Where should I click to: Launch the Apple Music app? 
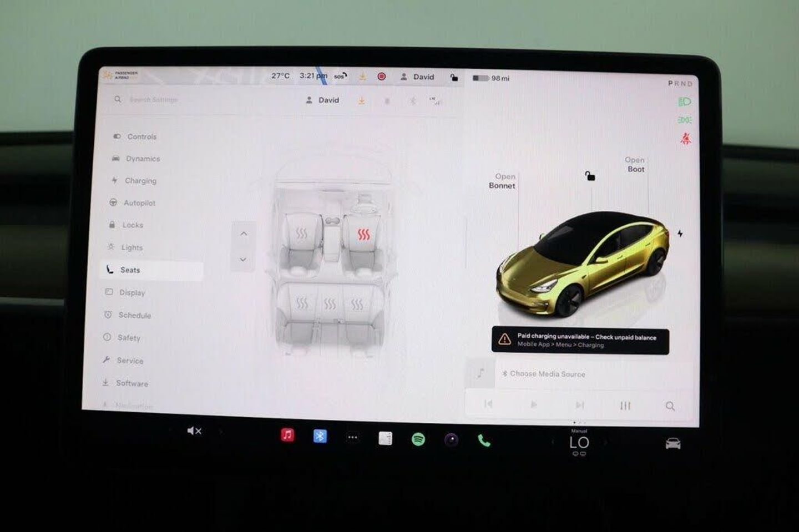pyautogui.click(x=287, y=435)
